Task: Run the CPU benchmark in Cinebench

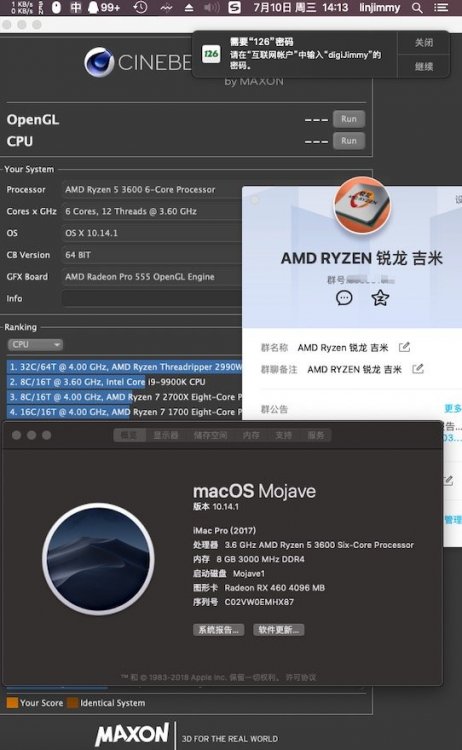Action: pos(349,141)
